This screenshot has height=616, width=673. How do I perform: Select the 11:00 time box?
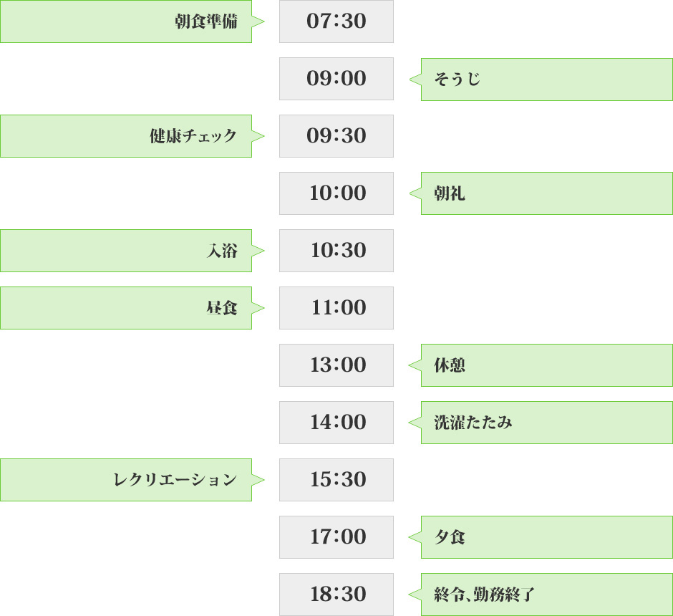pos(336,308)
